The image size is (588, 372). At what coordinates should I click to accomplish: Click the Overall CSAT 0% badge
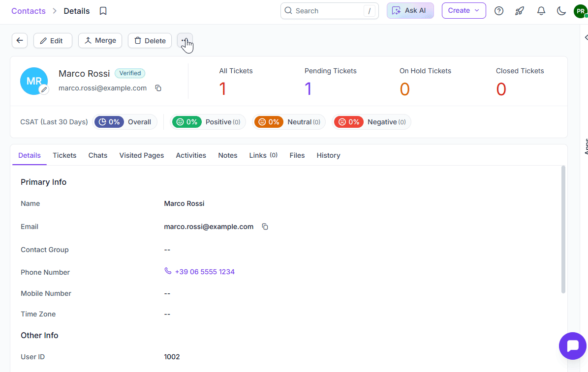109,122
